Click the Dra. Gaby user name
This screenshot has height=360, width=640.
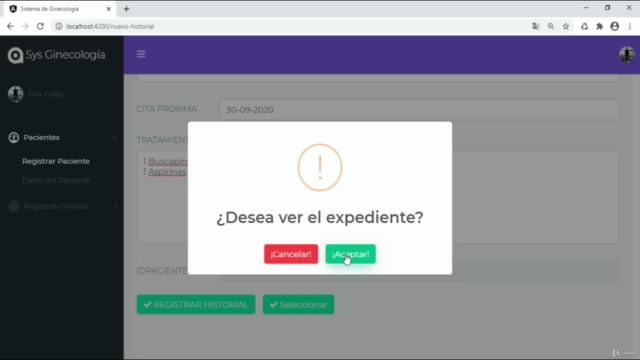coord(46,94)
